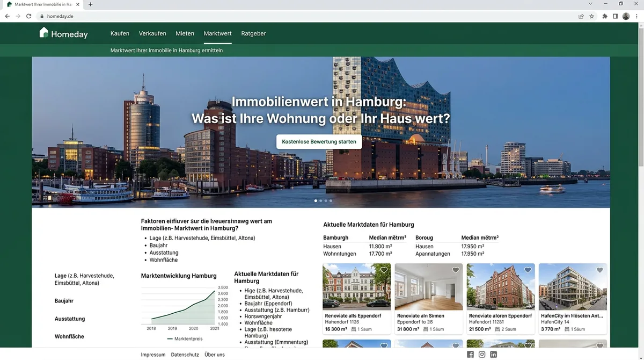
Task: Click Aktuelle Marktdaten für Hamburg heading
Action: coord(369,225)
